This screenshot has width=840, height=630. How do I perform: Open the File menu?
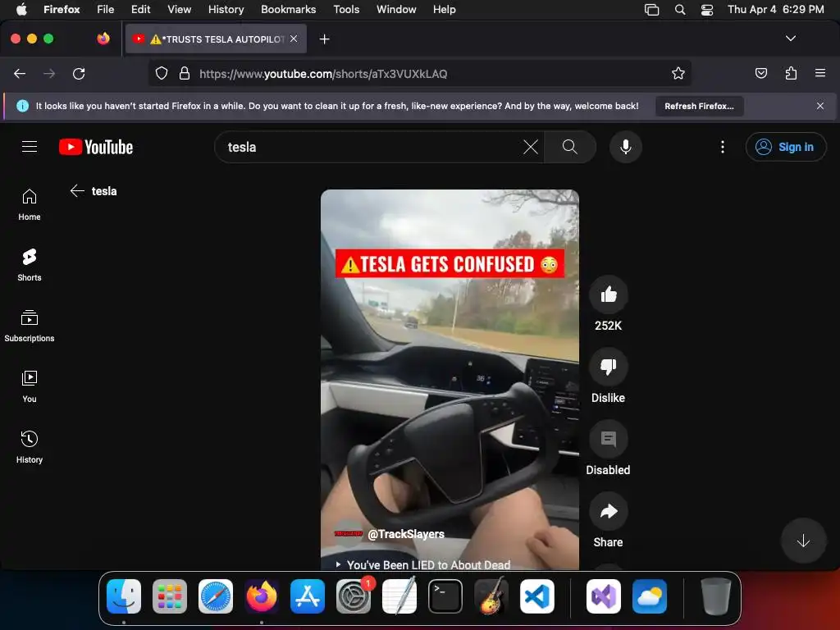coord(106,9)
